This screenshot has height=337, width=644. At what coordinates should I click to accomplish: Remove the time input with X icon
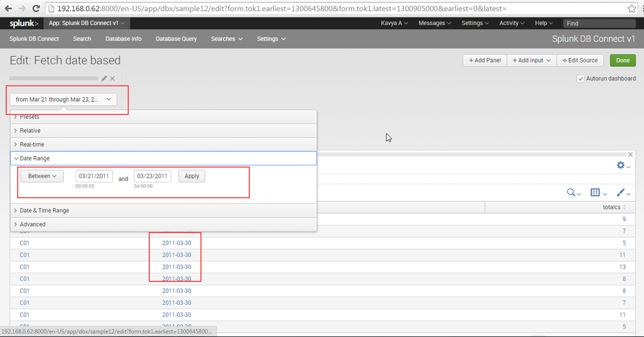pyautogui.click(x=113, y=79)
